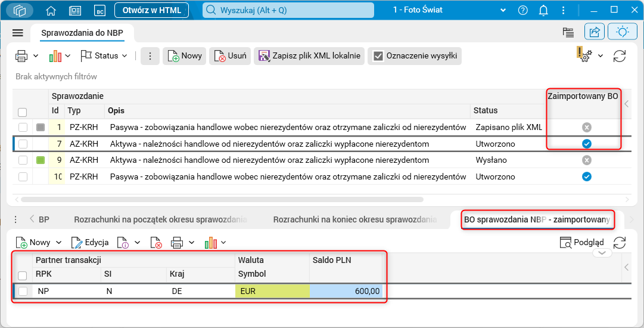Screen dimensions: 644x328
Task: Open the hamburger main menu
Action: [x=18, y=33]
